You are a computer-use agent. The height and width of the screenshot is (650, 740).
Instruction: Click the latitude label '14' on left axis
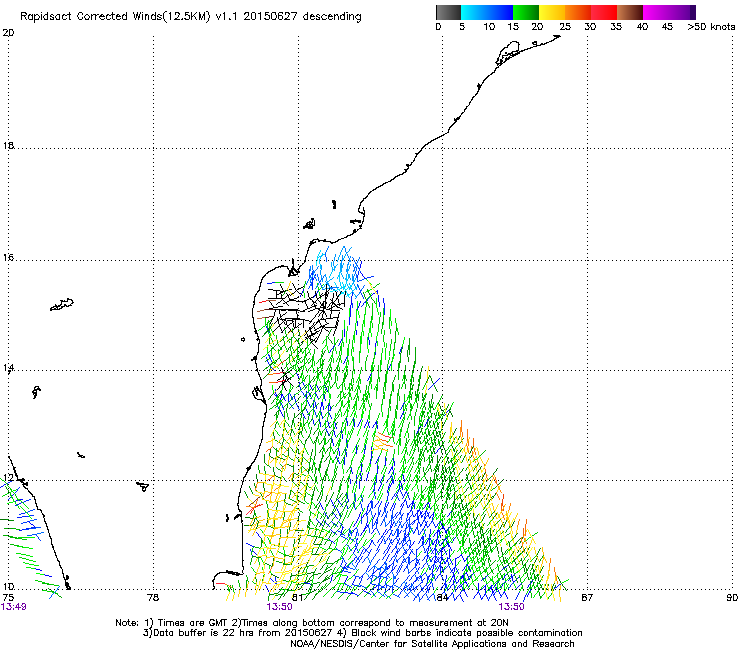click(x=8, y=368)
